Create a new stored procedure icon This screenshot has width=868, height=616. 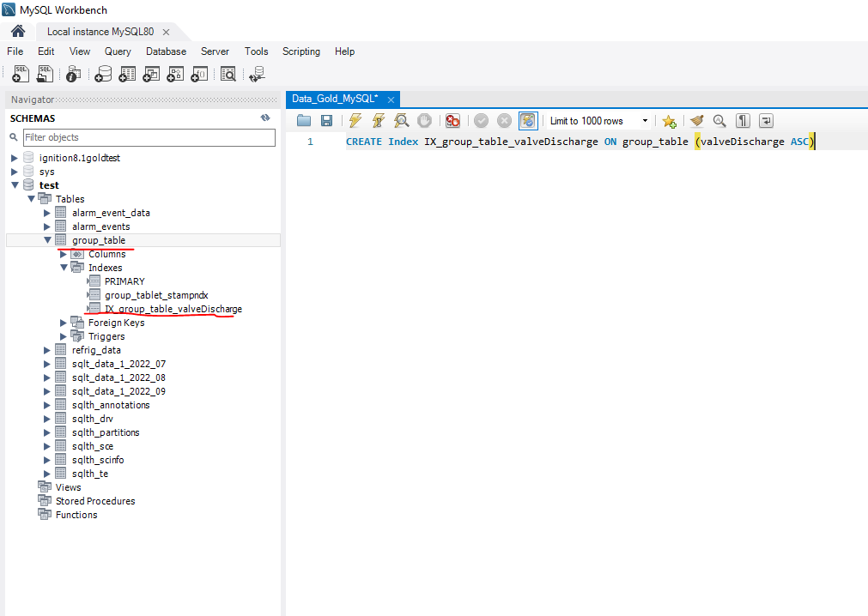pyautogui.click(x=175, y=74)
